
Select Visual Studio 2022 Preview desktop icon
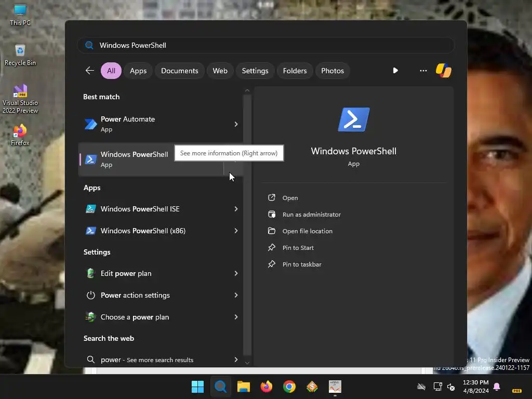click(20, 99)
